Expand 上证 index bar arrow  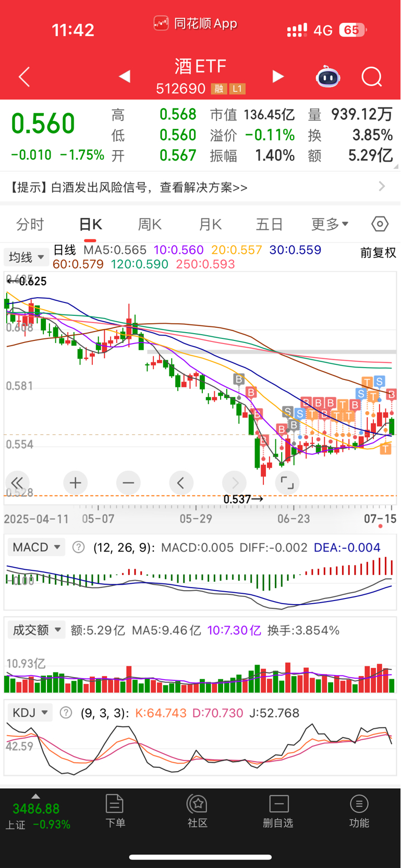click(35, 796)
